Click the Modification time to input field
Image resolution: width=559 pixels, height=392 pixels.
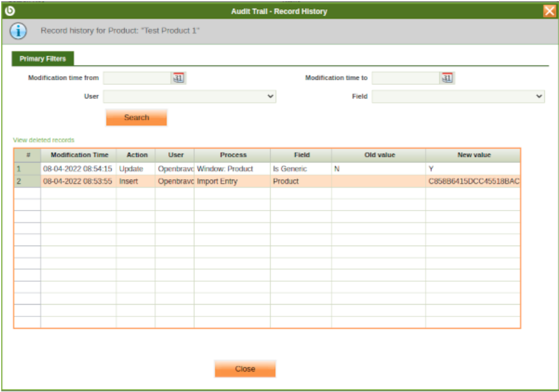pos(405,78)
